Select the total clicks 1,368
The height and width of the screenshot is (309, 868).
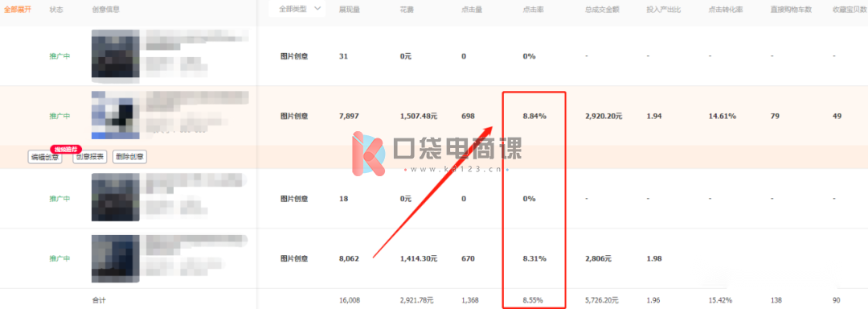tap(470, 300)
